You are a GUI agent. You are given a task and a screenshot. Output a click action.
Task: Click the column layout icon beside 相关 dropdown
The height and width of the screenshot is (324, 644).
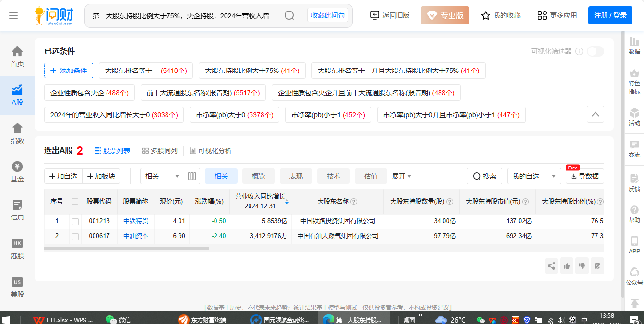[192, 176]
